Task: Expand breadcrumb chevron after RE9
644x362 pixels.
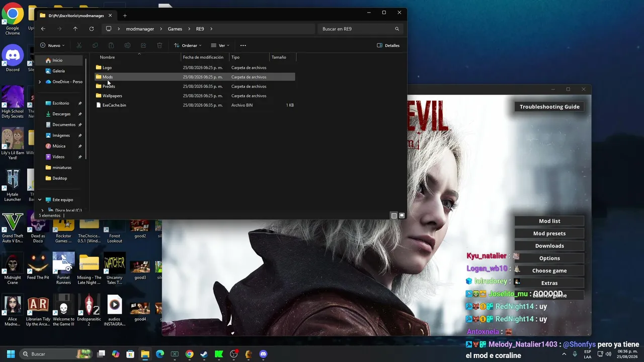Action: click(x=211, y=29)
